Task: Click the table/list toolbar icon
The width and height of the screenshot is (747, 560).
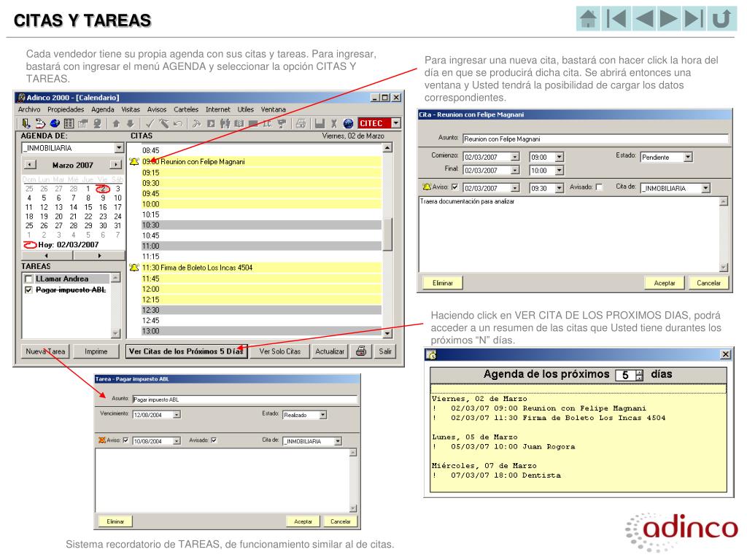Action: [69, 124]
